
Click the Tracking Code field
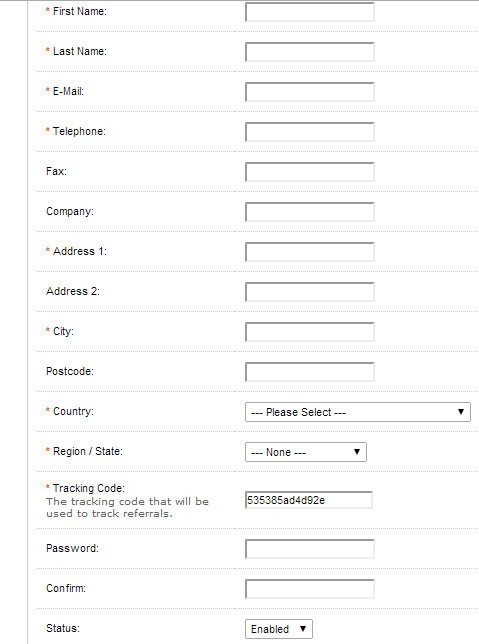tap(309, 500)
